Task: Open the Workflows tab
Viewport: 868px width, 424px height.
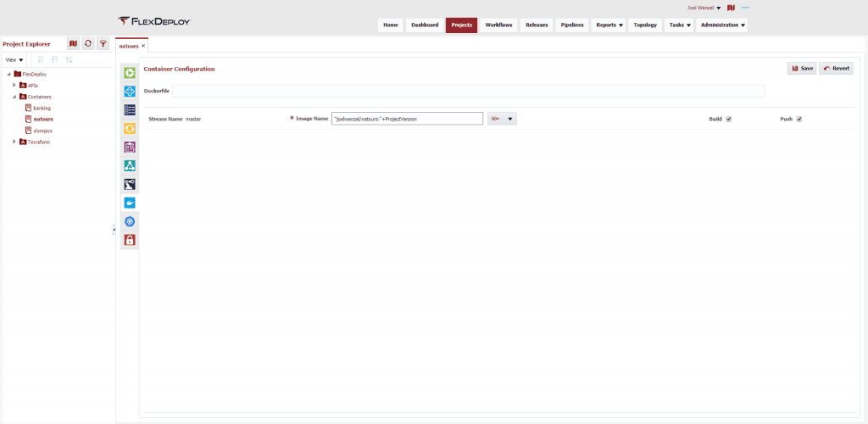Action: tap(498, 25)
